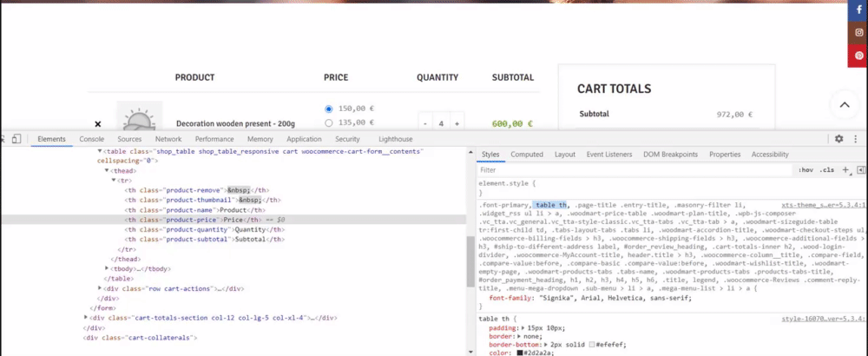Open the Security tab
The height and width of the screenshot is (356, 868).
(347, 139)
